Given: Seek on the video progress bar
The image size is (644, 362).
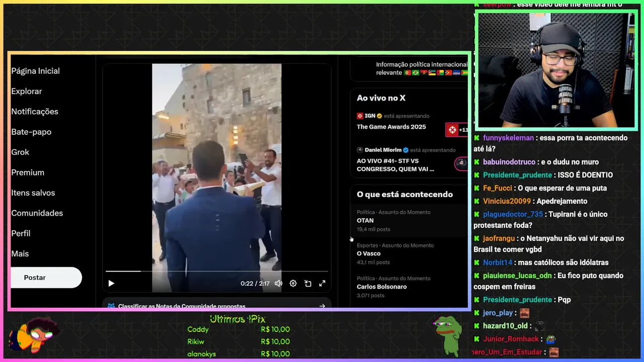Looking at the screenshot, I should 217,271.
